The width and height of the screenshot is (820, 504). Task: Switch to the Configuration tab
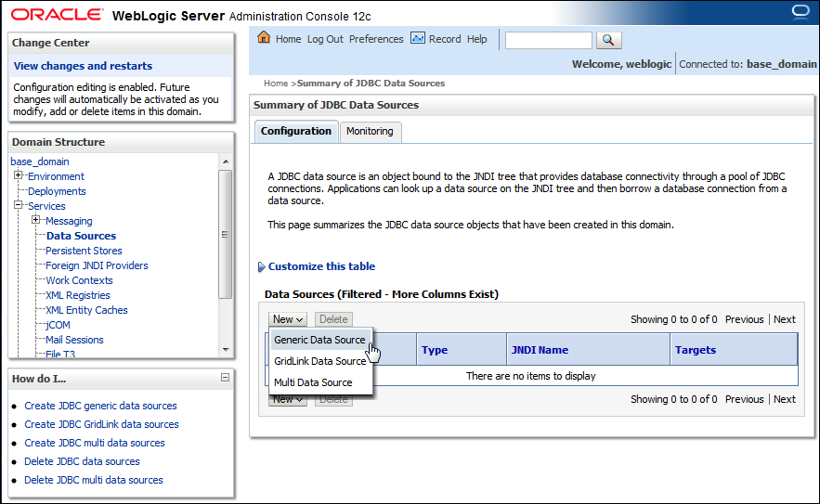[x=296, y=131]
